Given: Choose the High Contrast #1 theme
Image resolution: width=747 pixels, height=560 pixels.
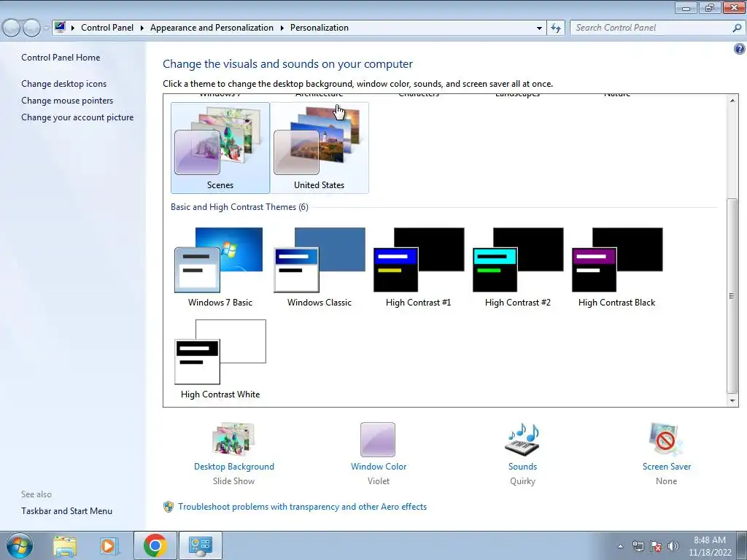Looking at the screenshot, I should (x=418, y=267).
